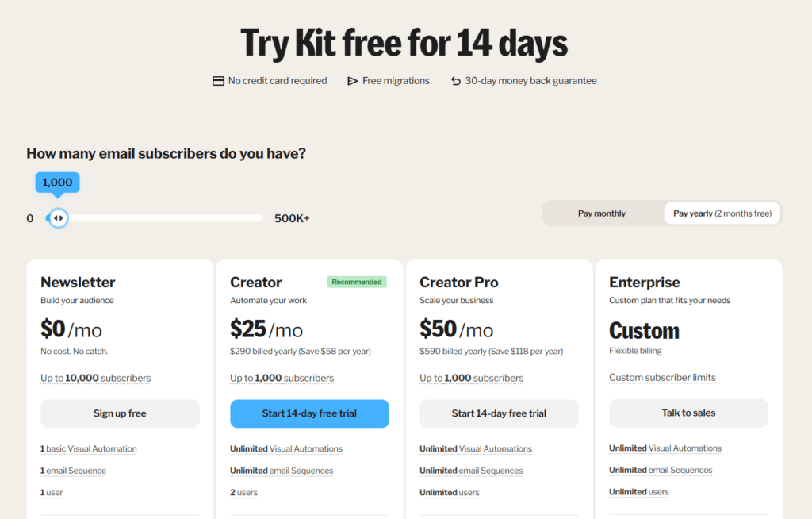The width and height of the screenshot is (812, 519).
Task: Click the free migrations paper plane icon
Action: [x=353, y=81]
